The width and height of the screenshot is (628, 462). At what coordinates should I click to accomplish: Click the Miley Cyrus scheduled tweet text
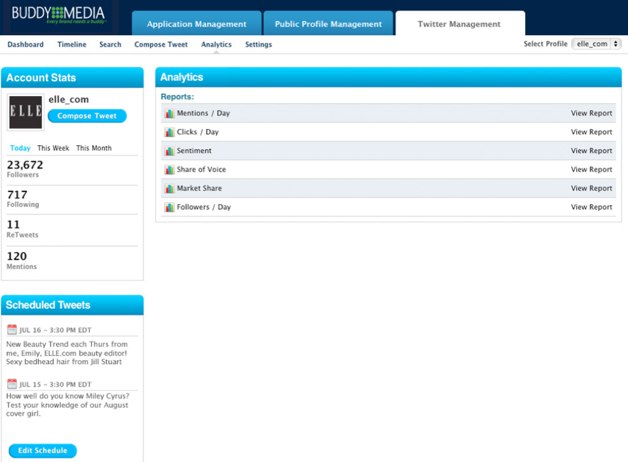tap(67, 405)
